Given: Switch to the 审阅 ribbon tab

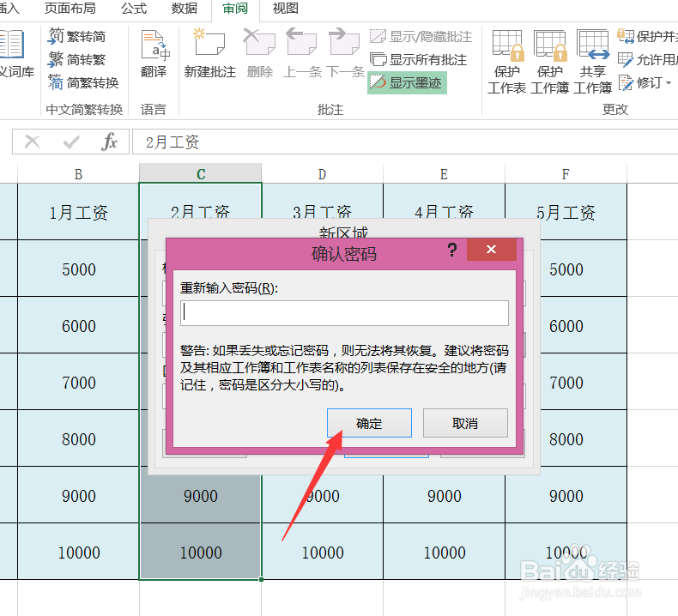Looking at the screenshot, I should (x=235, y=9).
